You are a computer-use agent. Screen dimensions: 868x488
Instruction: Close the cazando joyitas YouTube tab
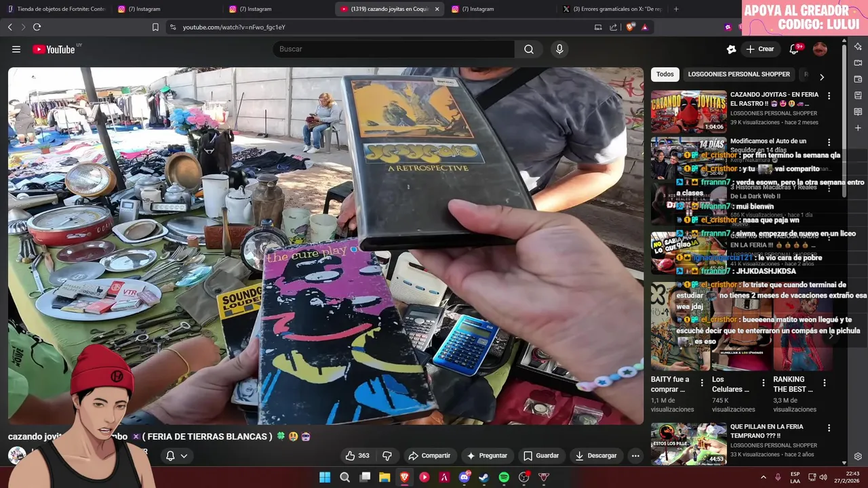(437, 9)
